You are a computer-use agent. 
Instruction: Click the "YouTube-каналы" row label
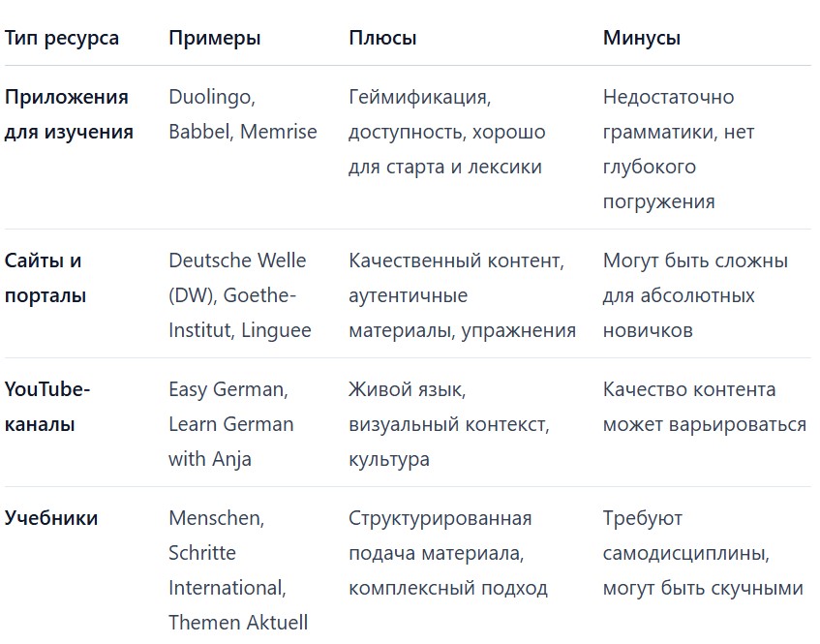(46, 407)
